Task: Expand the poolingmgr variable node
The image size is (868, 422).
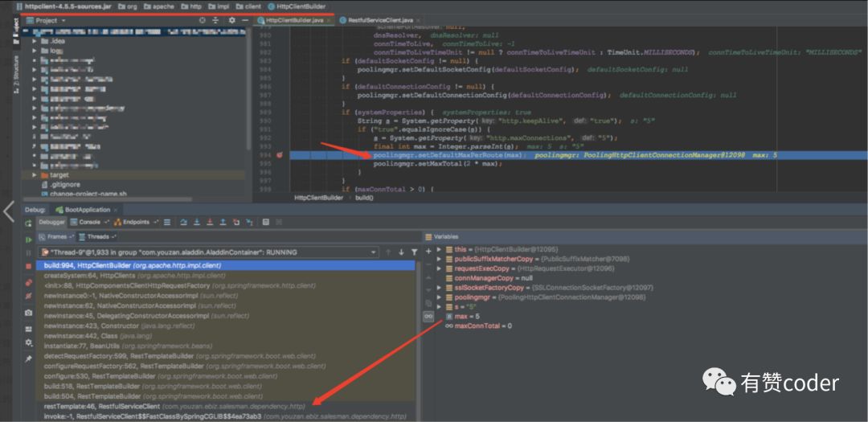Action: [438, 297]
